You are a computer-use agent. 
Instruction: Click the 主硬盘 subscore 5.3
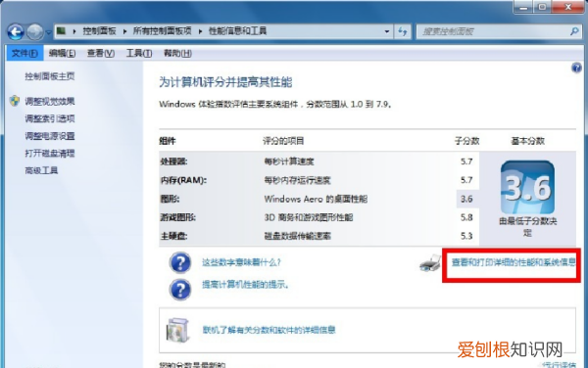[466, 236]
